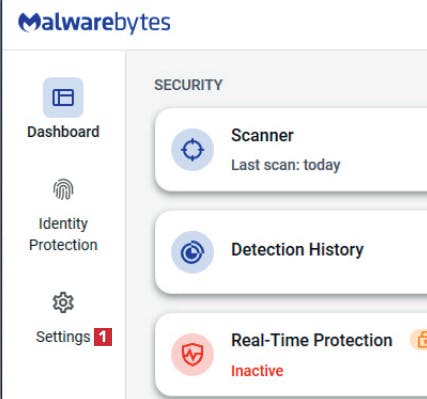Click the Detection History title text

297,250
